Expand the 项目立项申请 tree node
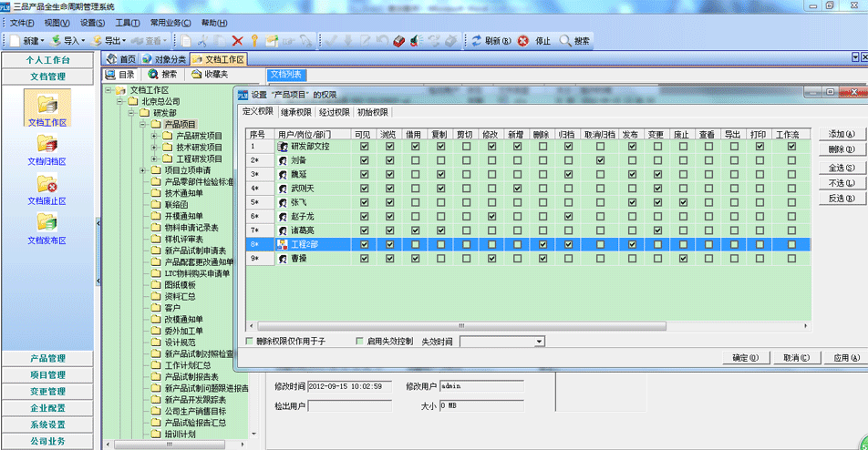868x450 pixels. [x=143, y=170]
